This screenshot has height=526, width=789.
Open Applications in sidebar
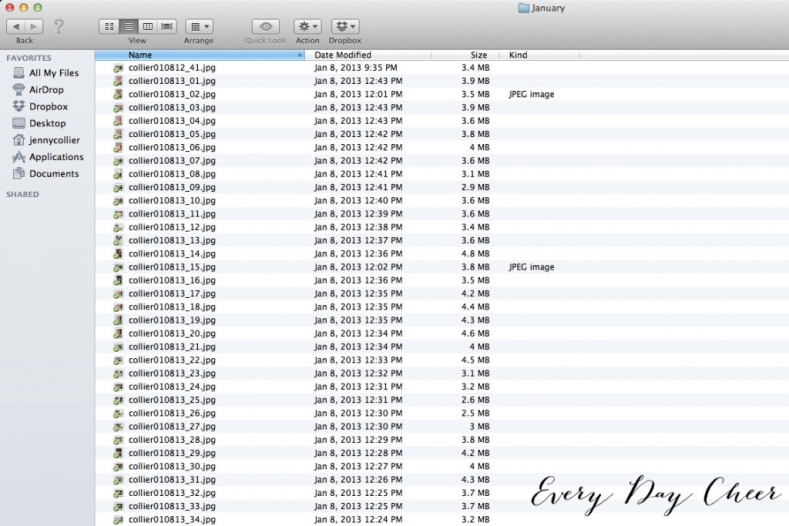click(x=56, y=157)
